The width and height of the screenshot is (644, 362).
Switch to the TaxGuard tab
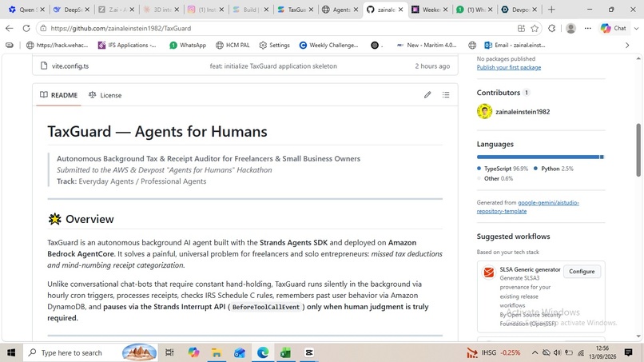[x=292, y=10]
